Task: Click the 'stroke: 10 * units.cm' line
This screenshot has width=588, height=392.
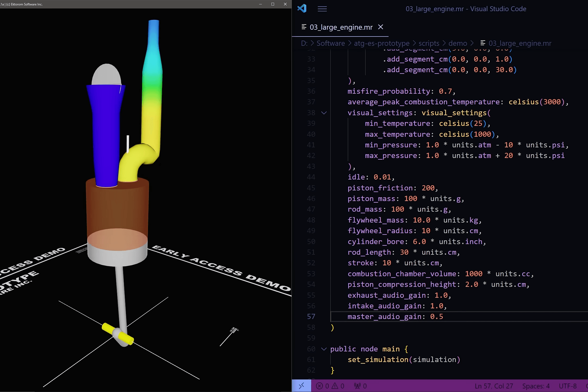Action: (x=395, y=263)
